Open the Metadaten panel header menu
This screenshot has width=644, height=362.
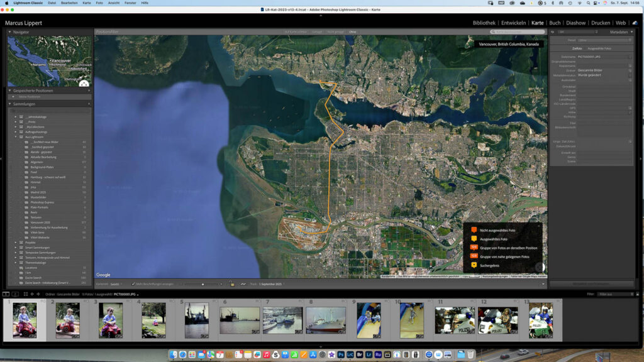(631, 32)
